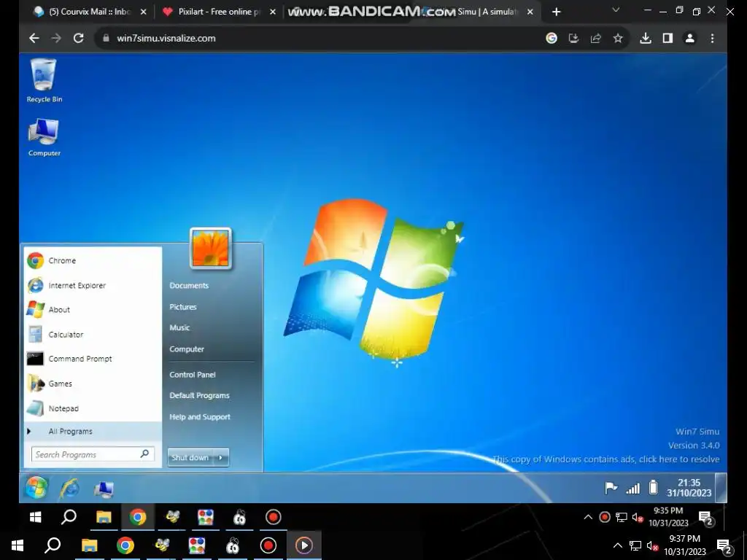Expand All Programs list

93,432
